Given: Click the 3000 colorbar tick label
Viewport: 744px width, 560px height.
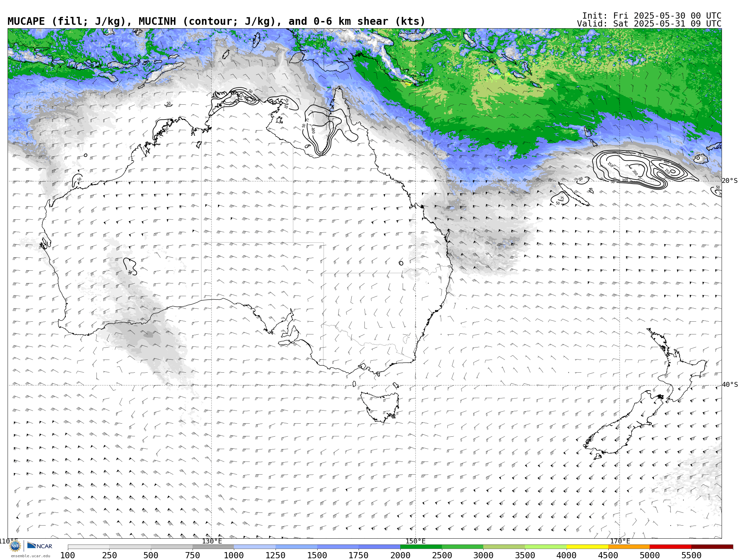Looking at the screenshot, I should 483,555.
